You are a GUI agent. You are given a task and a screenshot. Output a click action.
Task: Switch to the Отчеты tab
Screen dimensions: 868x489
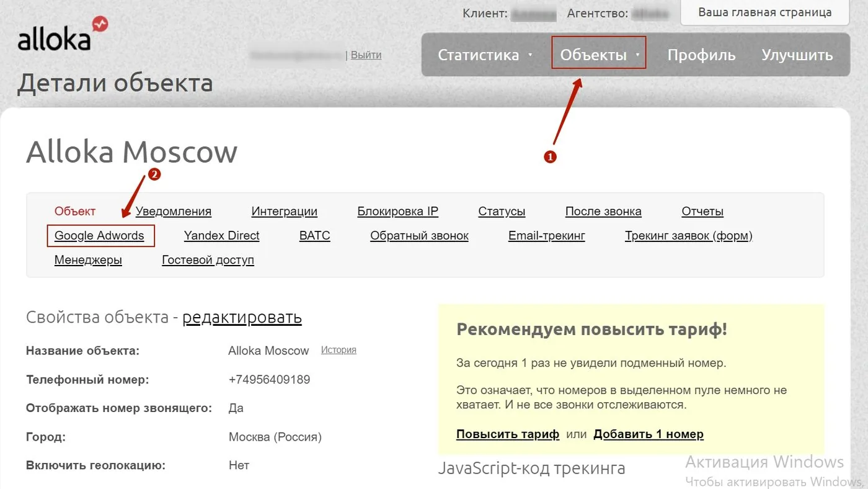(x=702, y=211)
